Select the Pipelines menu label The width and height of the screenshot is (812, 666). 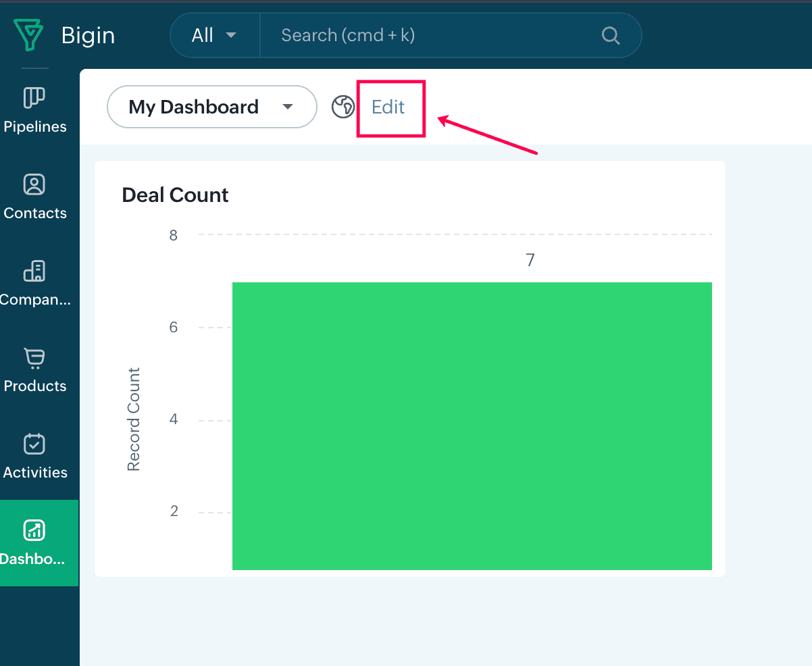pyautogui.click(x=35, y=127)
